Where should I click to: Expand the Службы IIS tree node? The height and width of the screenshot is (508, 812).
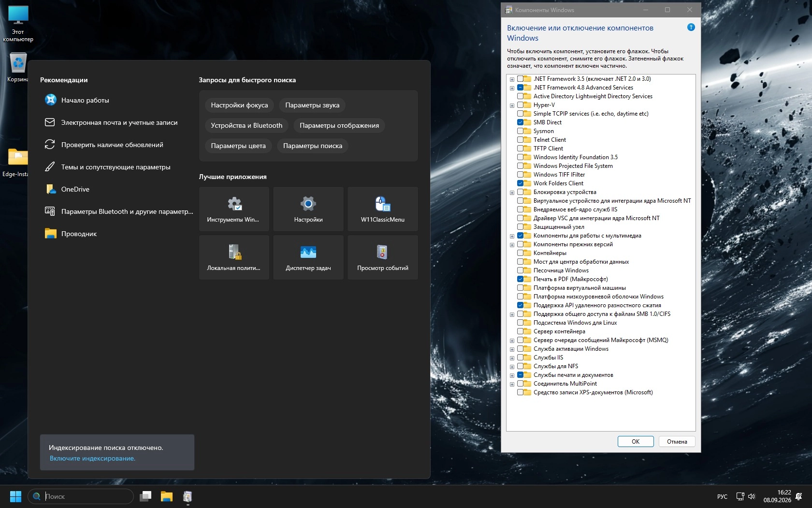pos(512,358)
